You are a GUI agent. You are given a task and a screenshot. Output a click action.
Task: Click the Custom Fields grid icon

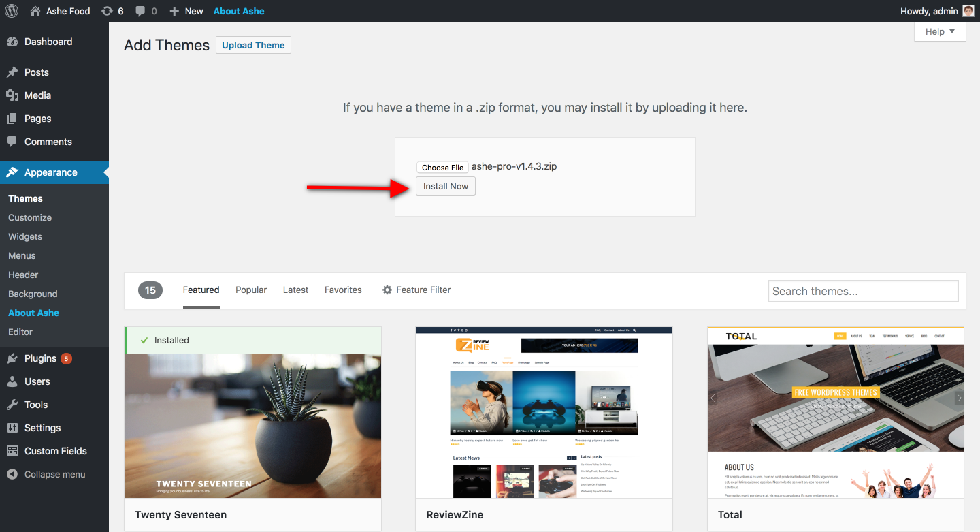click(x=12, y=451)
